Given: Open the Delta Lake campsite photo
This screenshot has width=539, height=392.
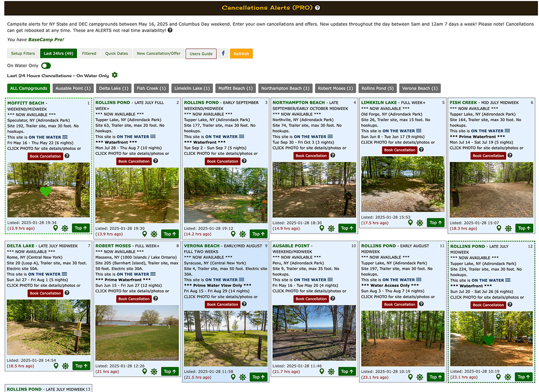Looking at the screenshot, I should (x=49, y=327).
